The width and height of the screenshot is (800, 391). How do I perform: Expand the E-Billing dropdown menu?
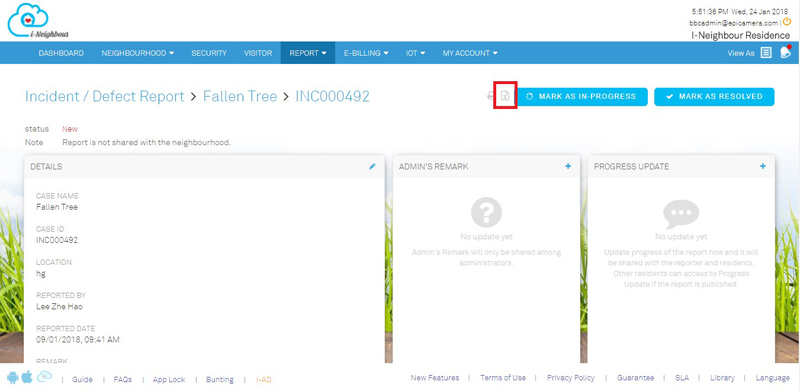(x=366, y=53)
